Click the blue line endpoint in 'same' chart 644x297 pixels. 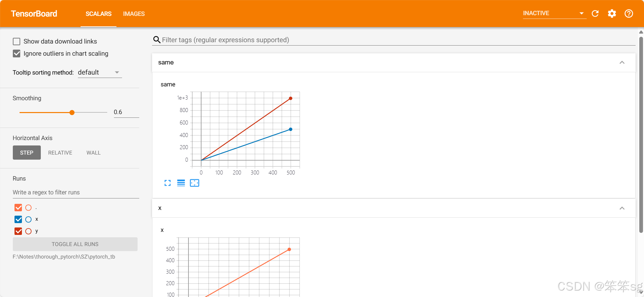coord(291,129)
